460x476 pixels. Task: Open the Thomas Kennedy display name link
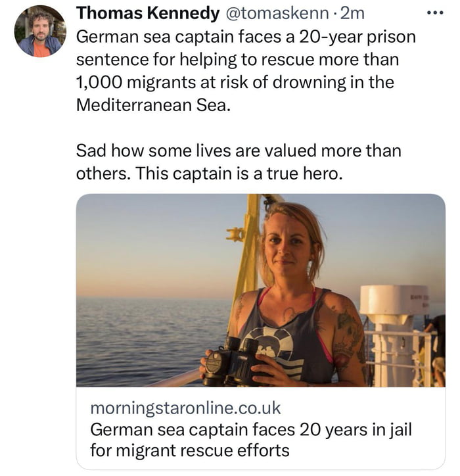pyautogui.click(x=148, y=13)
